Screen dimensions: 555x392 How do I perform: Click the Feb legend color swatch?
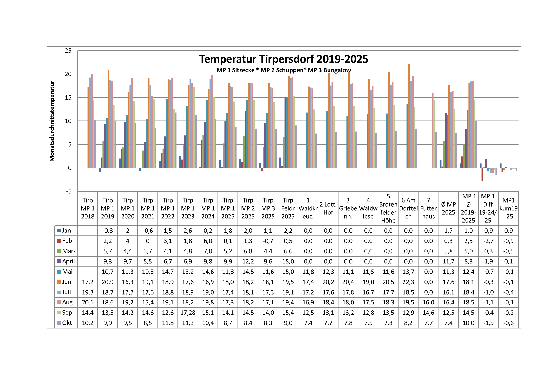click(59, 241)
